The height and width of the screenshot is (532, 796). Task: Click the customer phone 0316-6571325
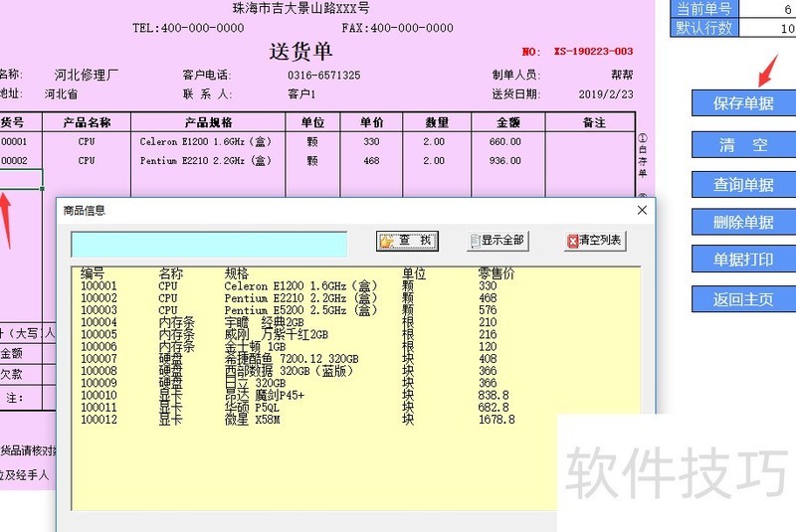pyautogui.click(x=324, y=76)
